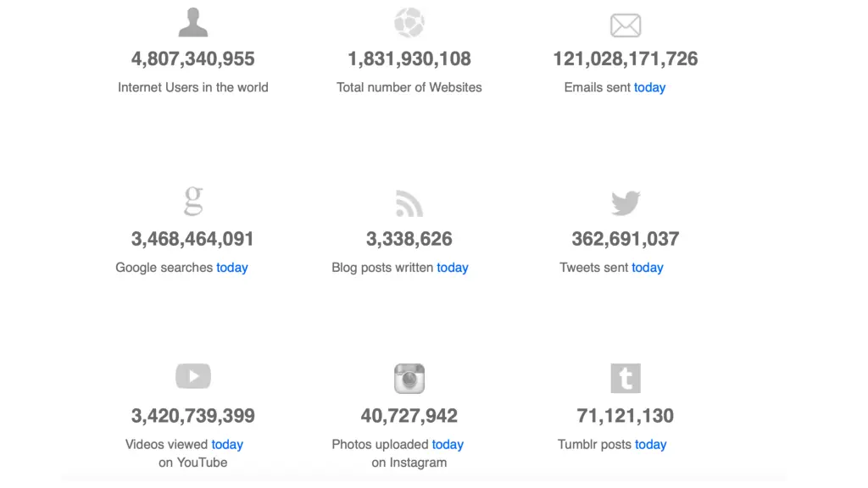Open the today link after Tumblr posts

point(650,445)
